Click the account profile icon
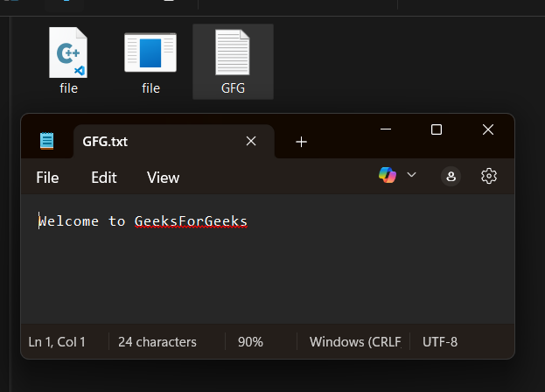545x392 pixels. coord(451,176)
